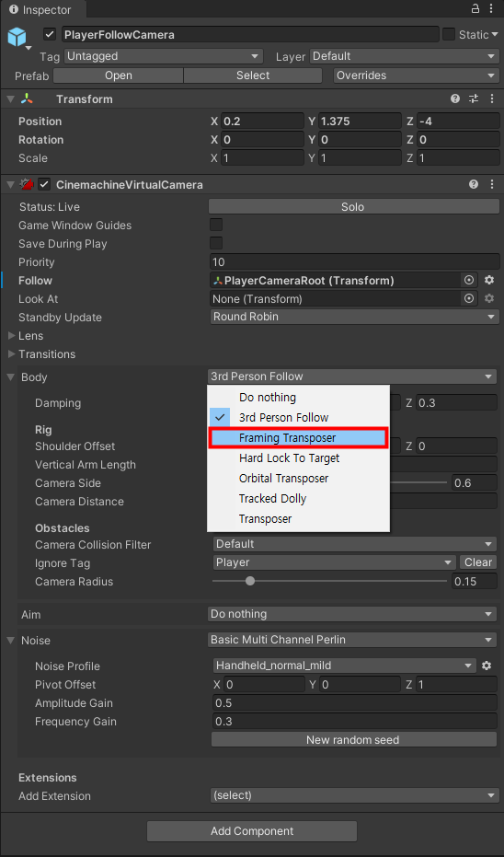This screenshot has height=857, width=504.
Task: Open the Ignore Tag dropdown
Action: [x=334, y=562]
